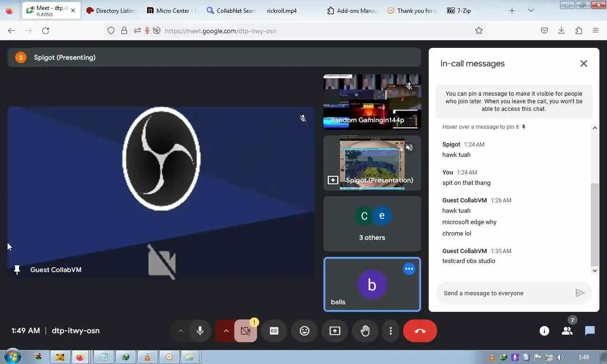Select the Spigot (Presentation) tile
The width and height of the screenshot is (607, 364).
(372, 163)
